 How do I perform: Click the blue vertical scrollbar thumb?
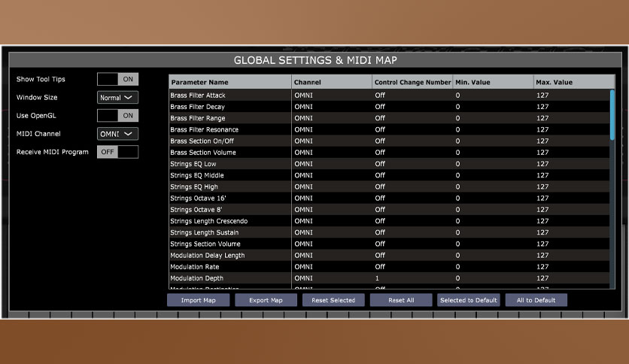tap(612, 115)
